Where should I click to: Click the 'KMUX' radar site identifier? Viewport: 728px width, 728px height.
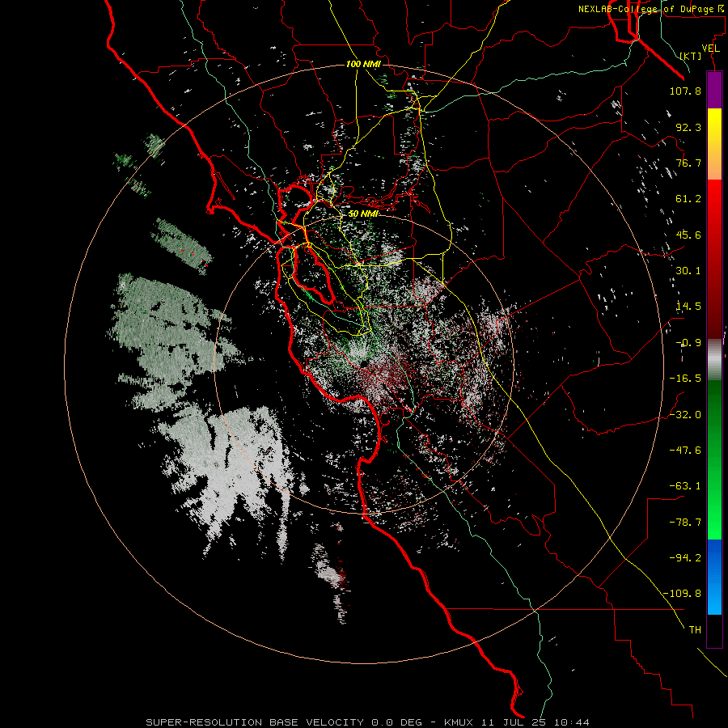[459, 722]
